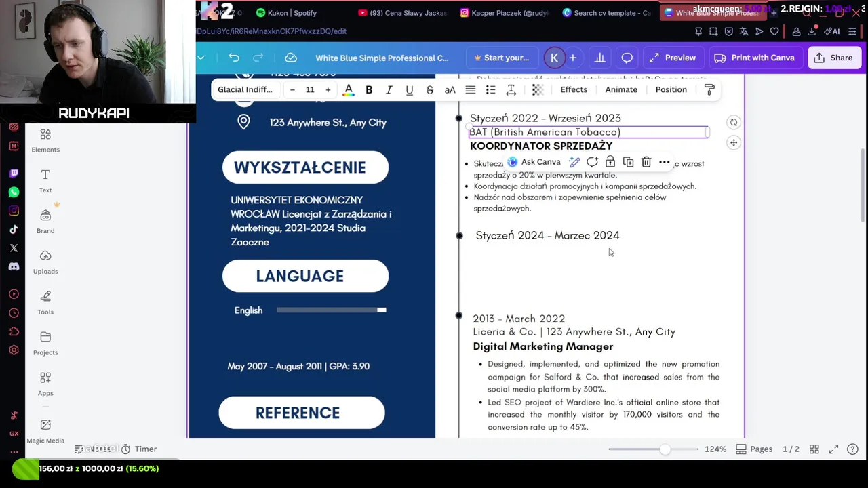Click Print with Canva
868x488 pixels.
[x=754, y=58]
